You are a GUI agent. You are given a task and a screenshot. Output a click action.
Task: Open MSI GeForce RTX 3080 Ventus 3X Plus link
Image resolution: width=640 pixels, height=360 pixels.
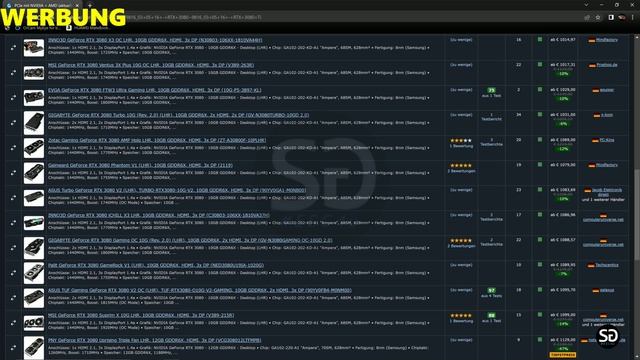pyautogui.click(x=151, y=65)
